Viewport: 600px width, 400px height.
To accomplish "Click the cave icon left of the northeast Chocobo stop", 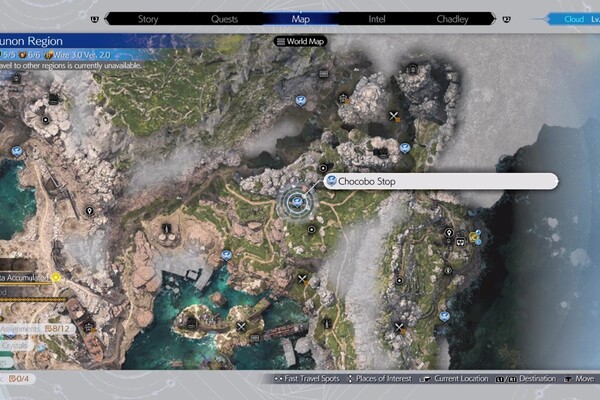I will (x=381, y=153).
